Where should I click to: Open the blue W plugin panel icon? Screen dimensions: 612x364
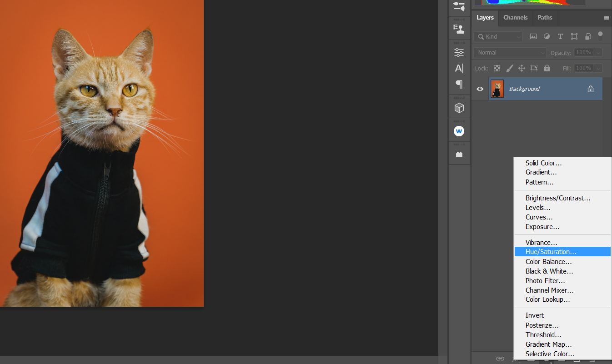coord(459,131)
